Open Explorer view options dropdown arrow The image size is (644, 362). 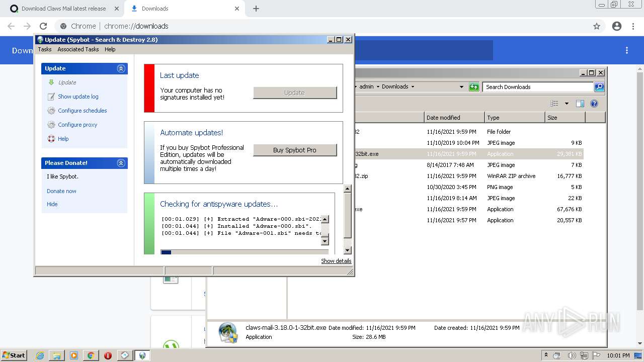pos(567,104)
